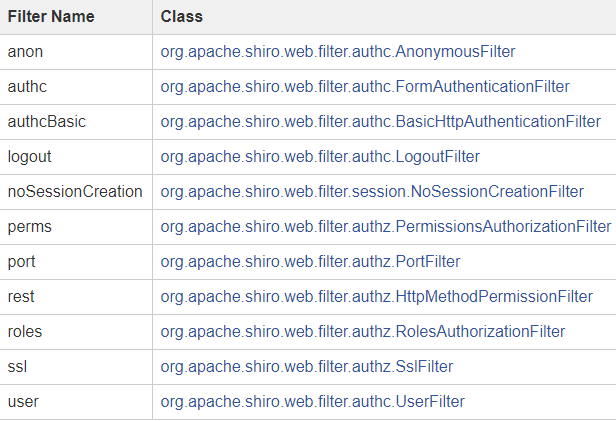The width and height of the screenshot is (616, 421).
Task: Click the AnonymousFilter class link
Action: pyautogui.click(x=338, y=52)
